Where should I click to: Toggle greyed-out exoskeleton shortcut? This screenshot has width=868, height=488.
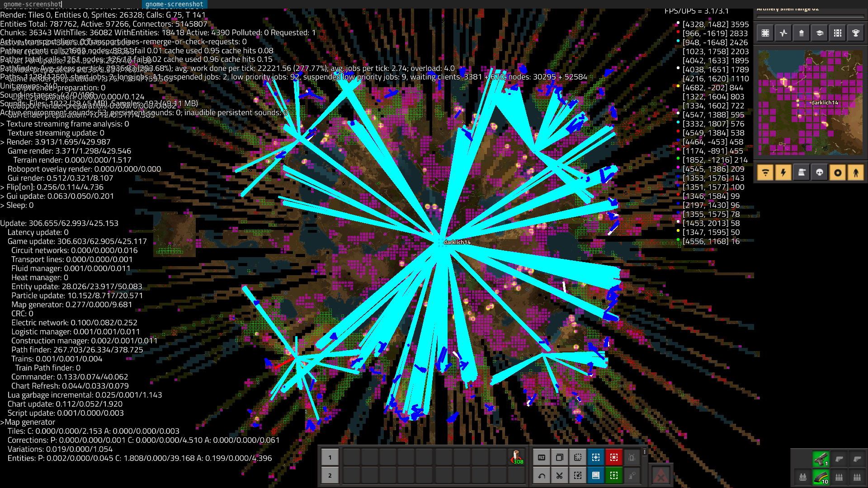coord(632,476)
